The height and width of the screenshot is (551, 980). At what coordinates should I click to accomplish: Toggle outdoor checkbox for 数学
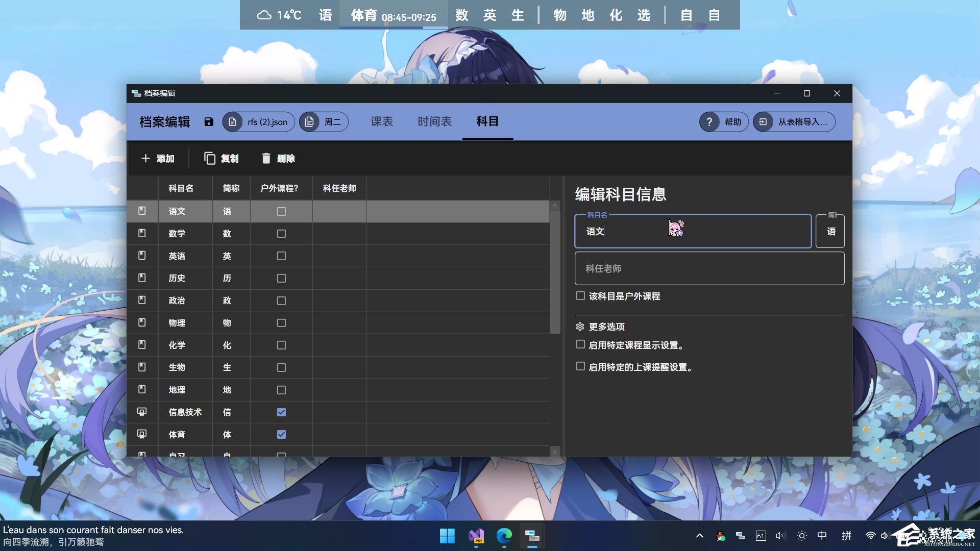tap(281, 234)
